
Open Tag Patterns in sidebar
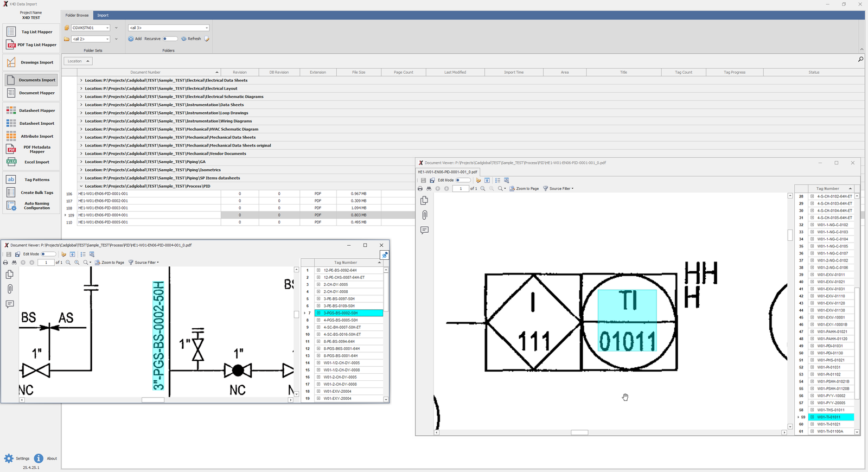(x=31, y=180)
